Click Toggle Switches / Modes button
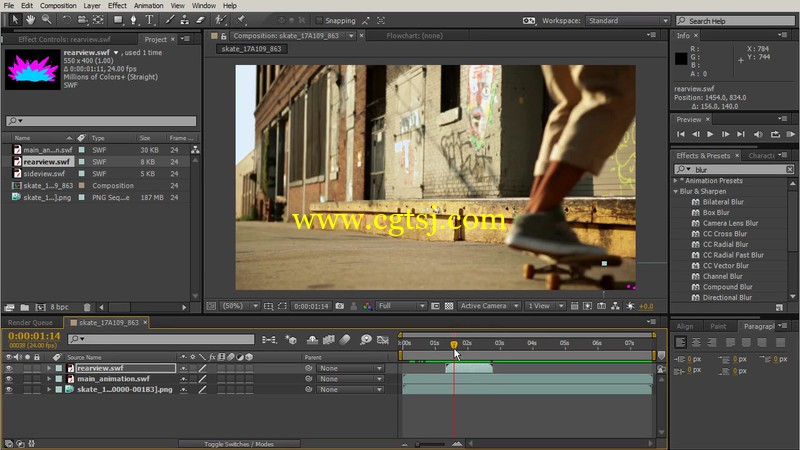The width and height of the screenshot is (800, 450). pos(239,444)
